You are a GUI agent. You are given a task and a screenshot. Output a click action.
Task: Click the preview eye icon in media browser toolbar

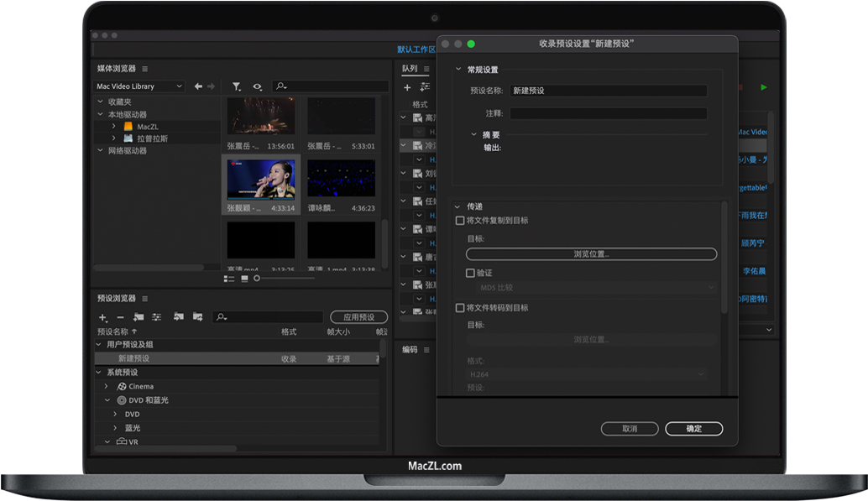tap(257, 86)
